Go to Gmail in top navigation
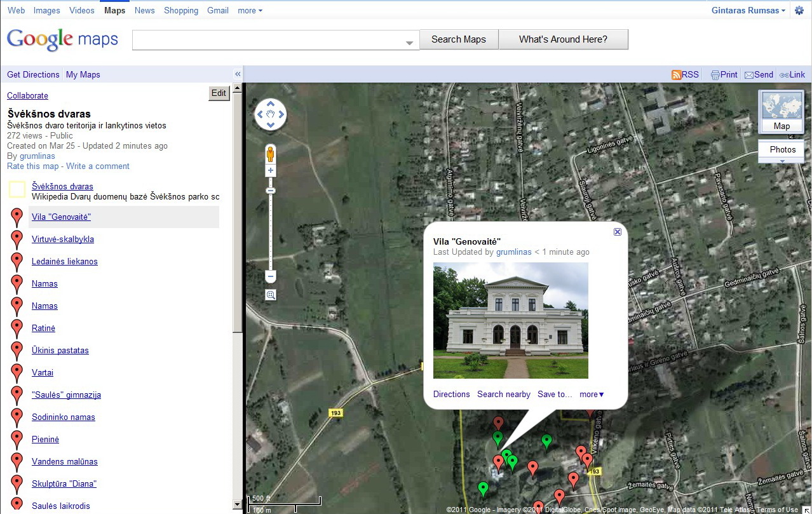 click(x=218, y=11)
